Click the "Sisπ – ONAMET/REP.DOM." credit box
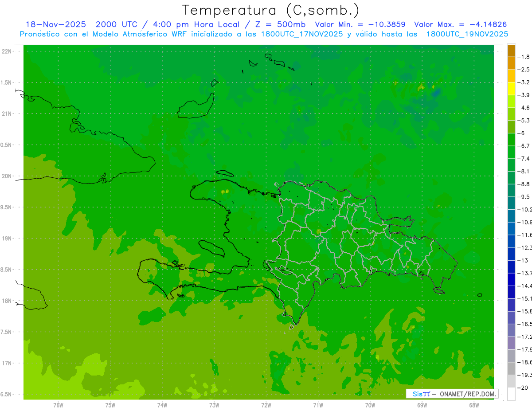532x411 pixels. click(452, 394)
